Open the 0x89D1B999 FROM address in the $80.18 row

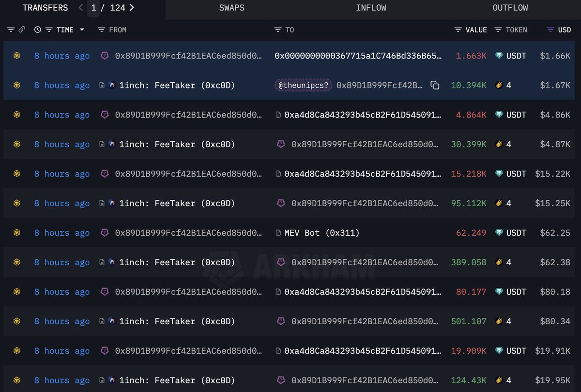pos(188,292)
